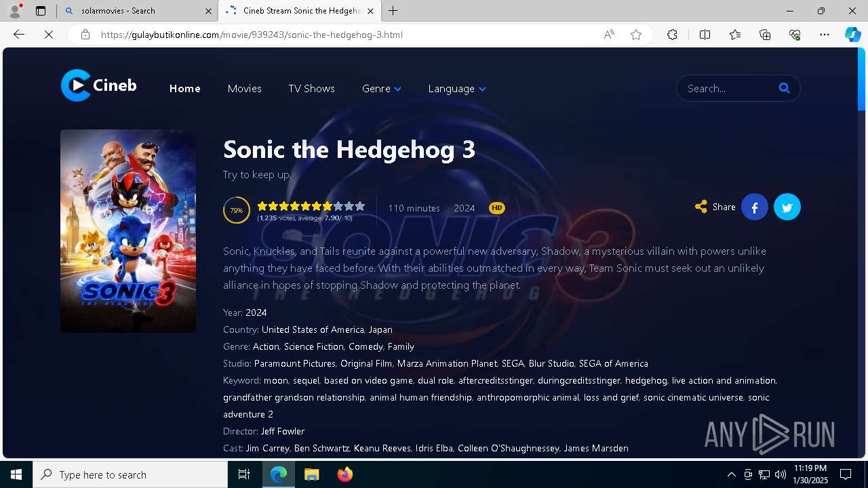
Task: Open the Action genre link
Action: tap(266, 346)
